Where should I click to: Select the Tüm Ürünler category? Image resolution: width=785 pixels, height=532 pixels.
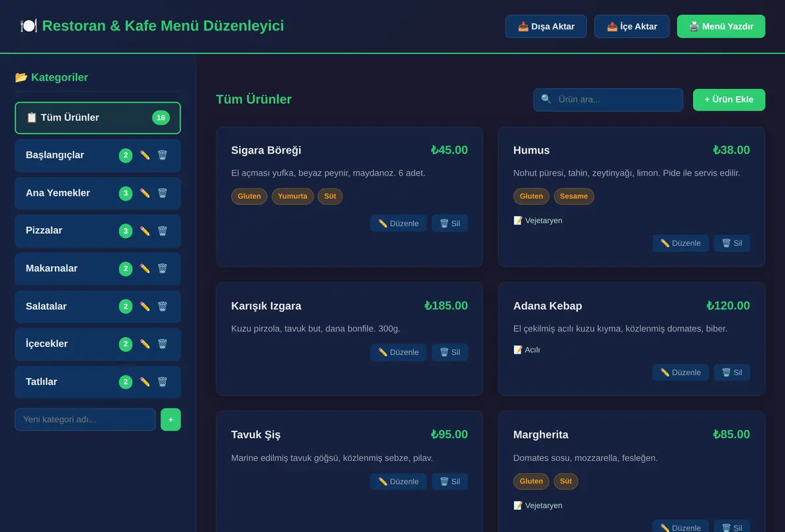click(x=97, y=118)
